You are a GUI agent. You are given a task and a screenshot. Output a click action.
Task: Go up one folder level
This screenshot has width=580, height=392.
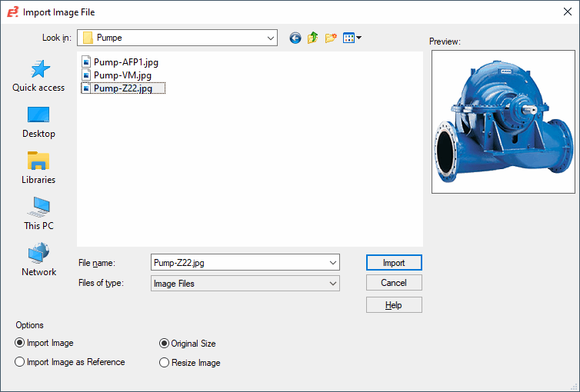pyautogui.click(x=313, y=38)
